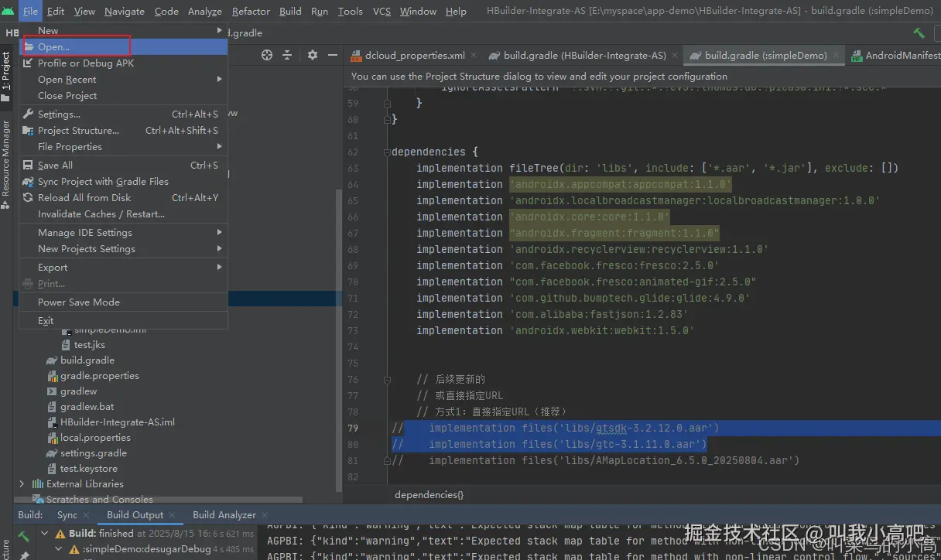Fold the dependencies block at line 62

387,152
